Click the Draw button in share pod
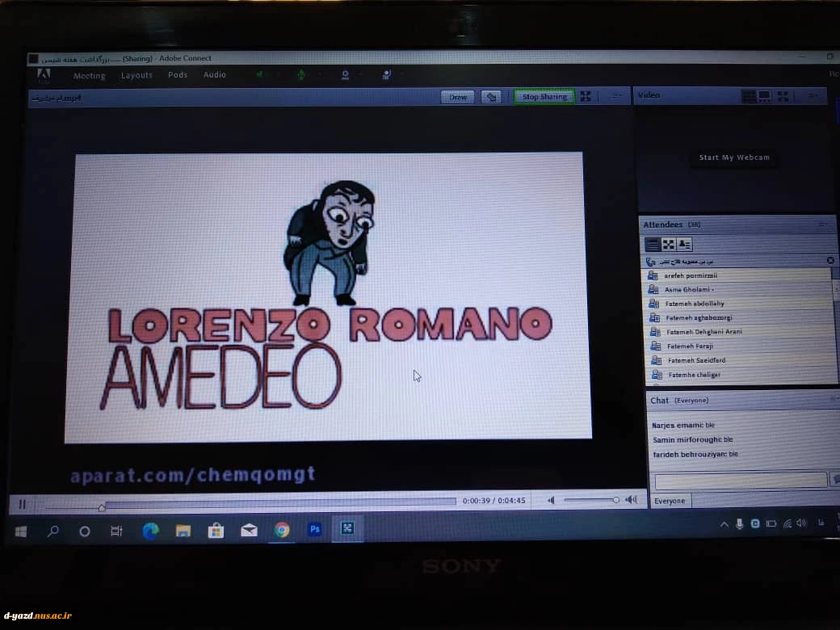The height and width of the screenshot is (630, 840). click(x=457, y=97)
